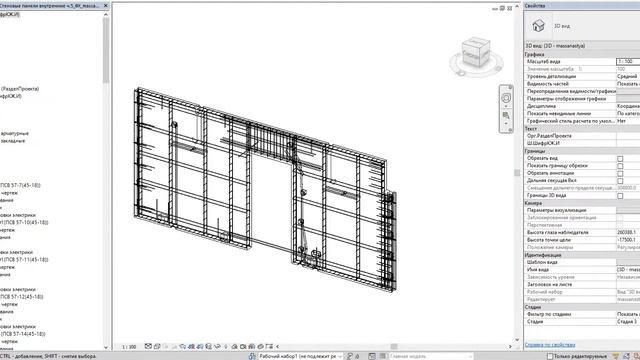Screen dimensions: 640x360
Task: Collapse the 'Камера' properties section
Action: click(x=582, y=203)
